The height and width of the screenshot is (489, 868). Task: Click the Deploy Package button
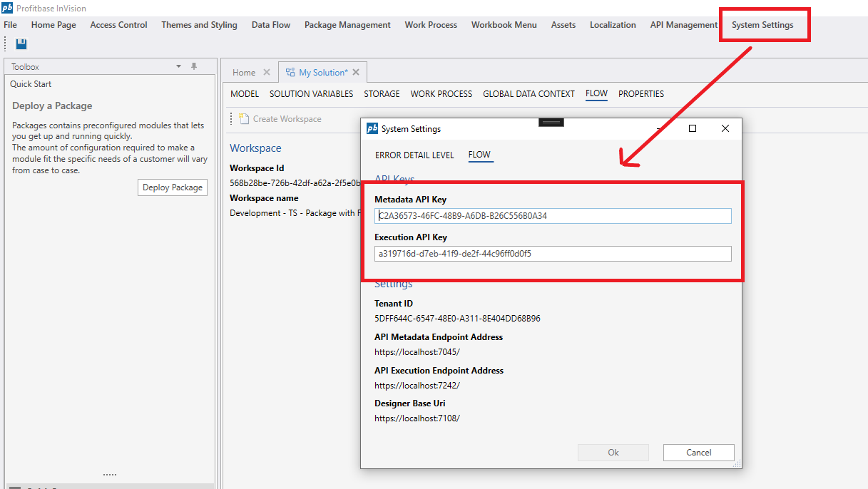173,187
